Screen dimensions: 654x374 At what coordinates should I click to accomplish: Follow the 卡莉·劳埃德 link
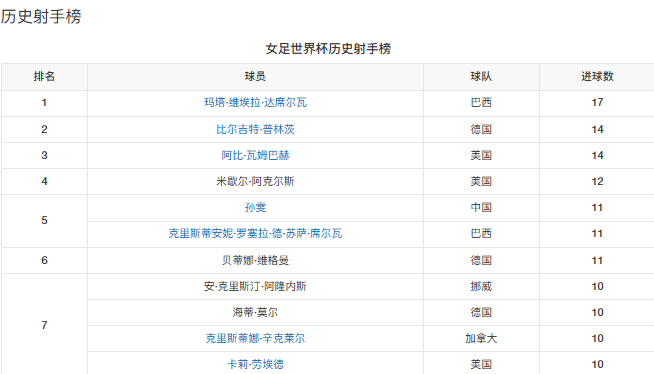click(255, 364)
